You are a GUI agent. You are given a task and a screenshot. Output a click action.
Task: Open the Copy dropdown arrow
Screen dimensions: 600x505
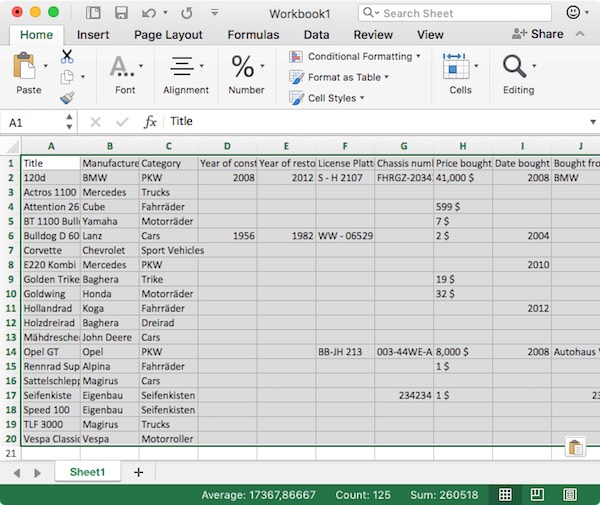83,77
